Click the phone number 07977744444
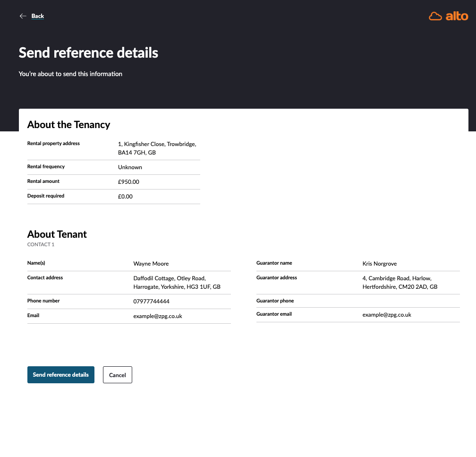Screen dimensions: 476x457 pos(151,302)
